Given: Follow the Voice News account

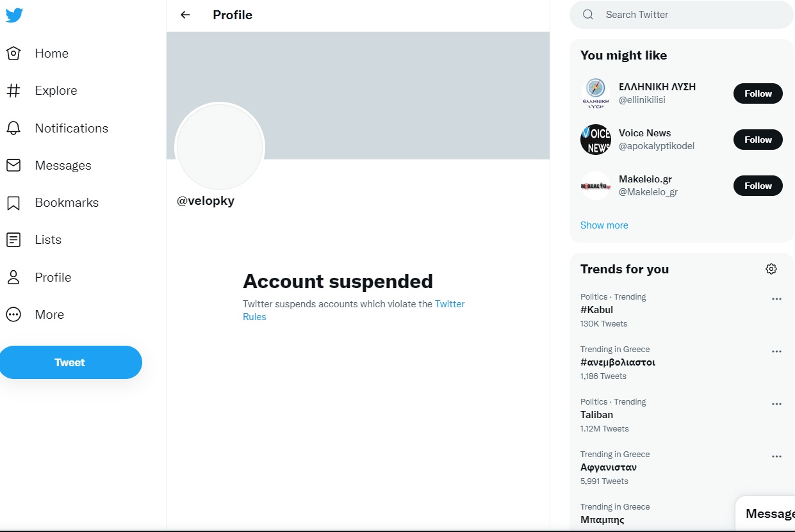Looking at the screenshot, I should 758,140.
